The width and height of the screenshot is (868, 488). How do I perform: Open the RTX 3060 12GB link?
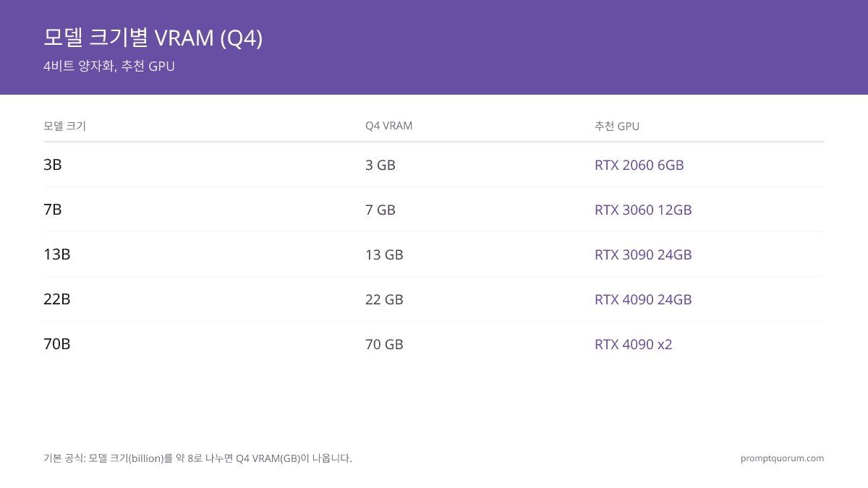[x=643, y=210]
